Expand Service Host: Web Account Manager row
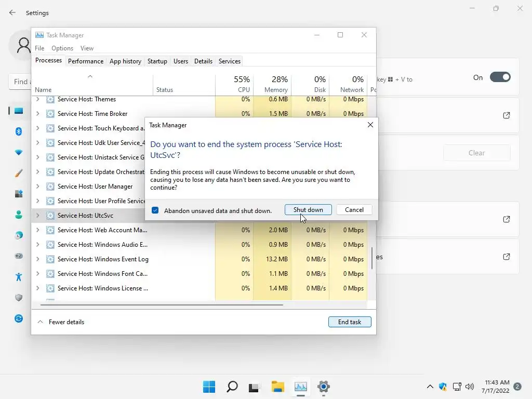Image resolution: width=532 pixels, height=399 pixels. 37,230
